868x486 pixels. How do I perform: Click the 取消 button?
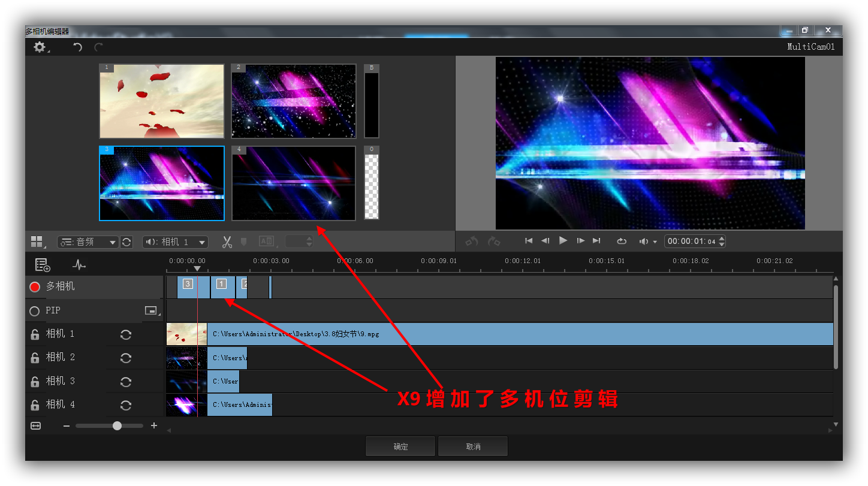click(473, 446)
